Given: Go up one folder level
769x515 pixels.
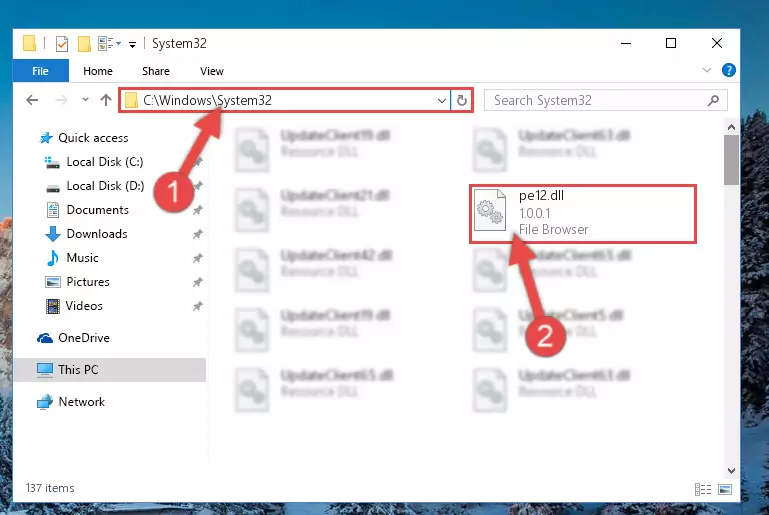Looking at the screenshot, I should click(x=106, y=100).
